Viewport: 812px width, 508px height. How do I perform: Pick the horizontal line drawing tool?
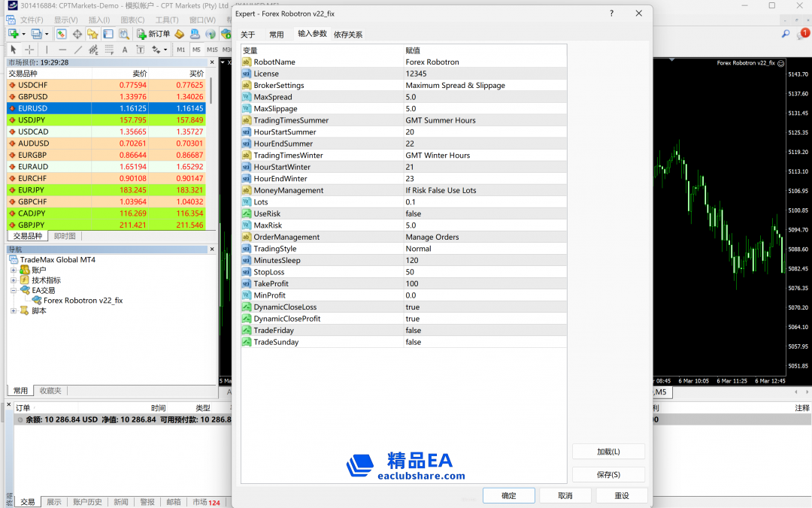click(62, 50)
